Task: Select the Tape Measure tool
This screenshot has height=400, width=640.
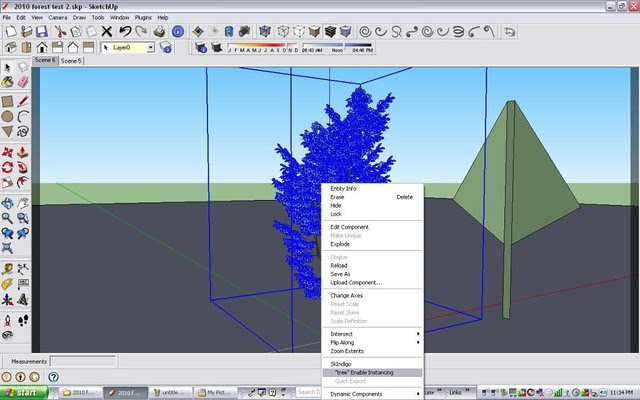Action: [x=7, y=269]
